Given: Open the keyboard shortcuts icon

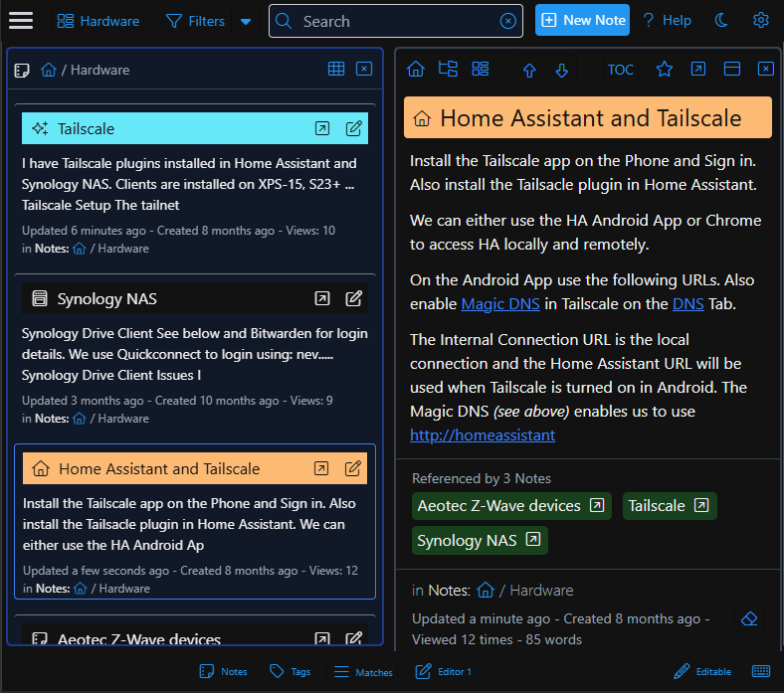Looking at the screenshot, I should point(761,671).
